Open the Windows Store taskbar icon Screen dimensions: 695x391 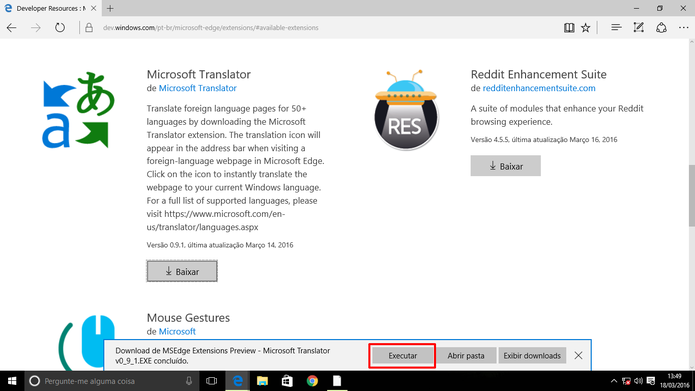coord(287,381)
